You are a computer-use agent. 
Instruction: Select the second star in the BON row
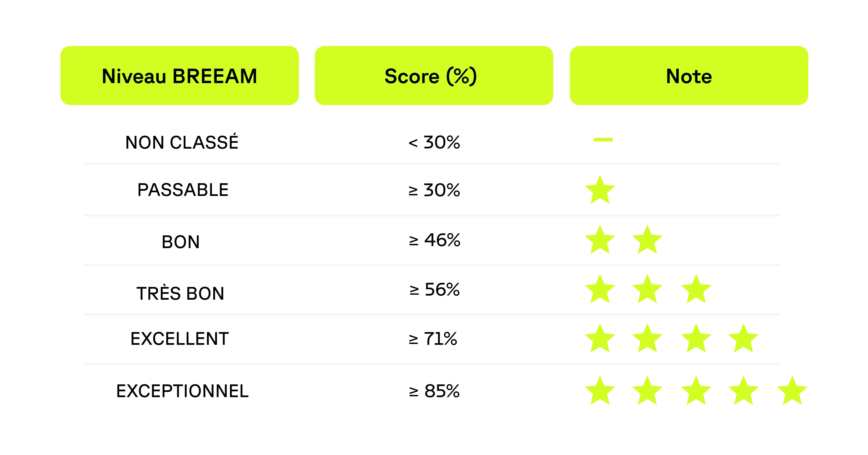(x=647, y=241)
